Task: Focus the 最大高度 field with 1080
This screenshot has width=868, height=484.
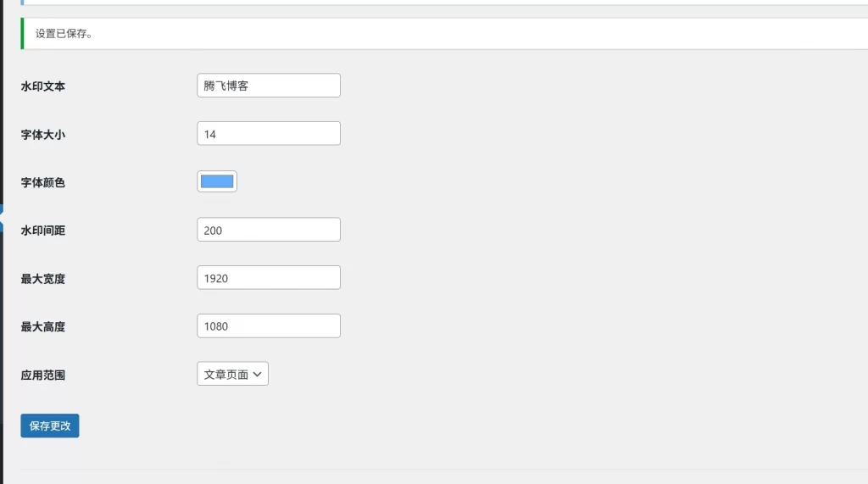Action: 268,326
